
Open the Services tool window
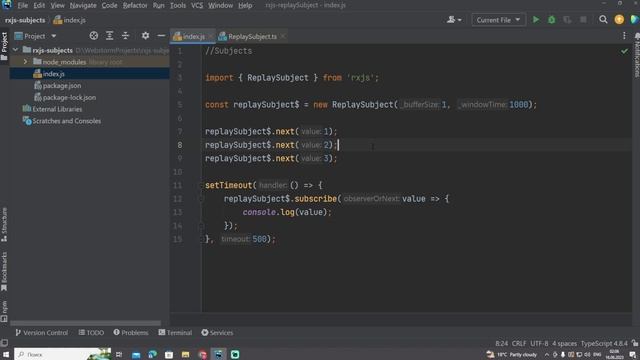pos(217,333)
